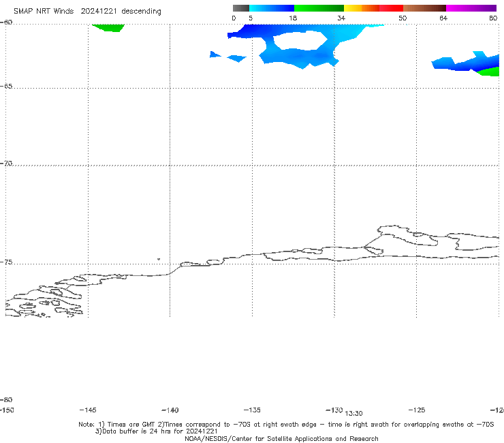Click the color bar label '18'
This screenshot has height=443, width=504.
click(x=293, y=18)
